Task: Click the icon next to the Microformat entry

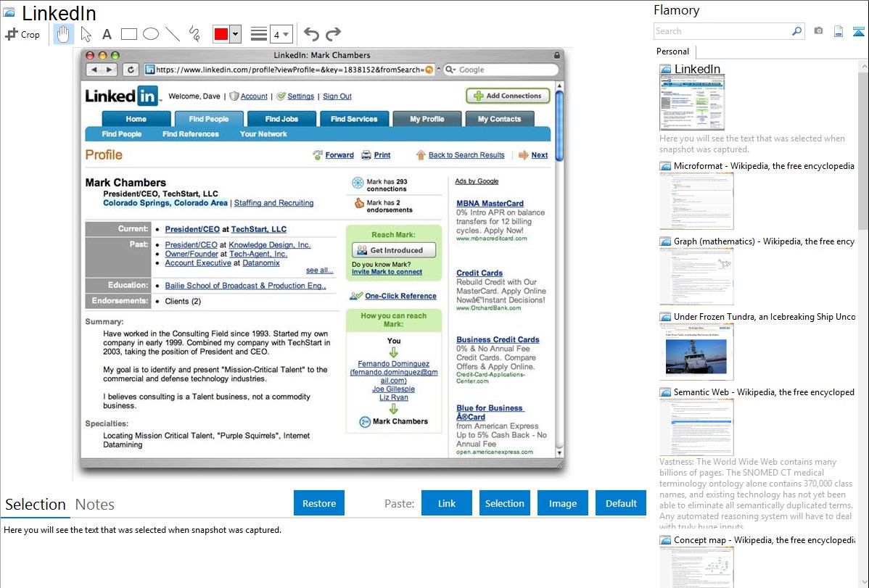Action: (x=665, y=166)
